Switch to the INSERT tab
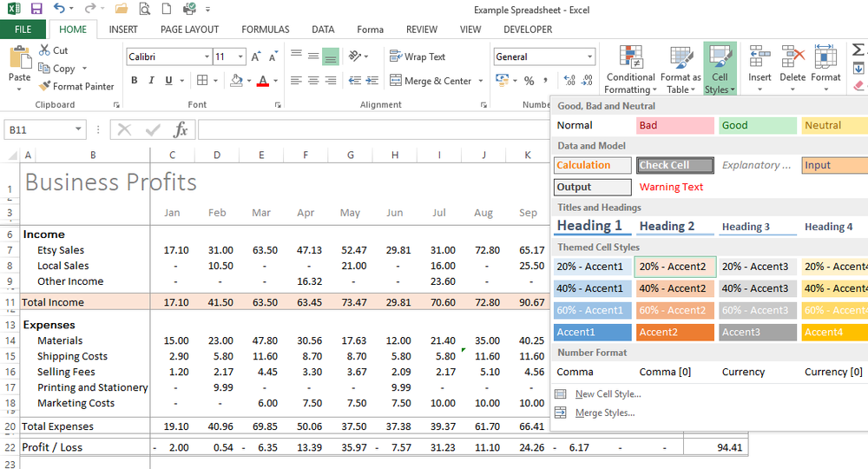This screenshot has width=868, height=469. [x=123, y=30]
